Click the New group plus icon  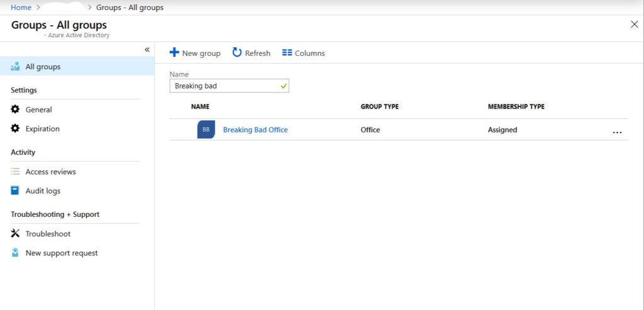tap(174, 53)
